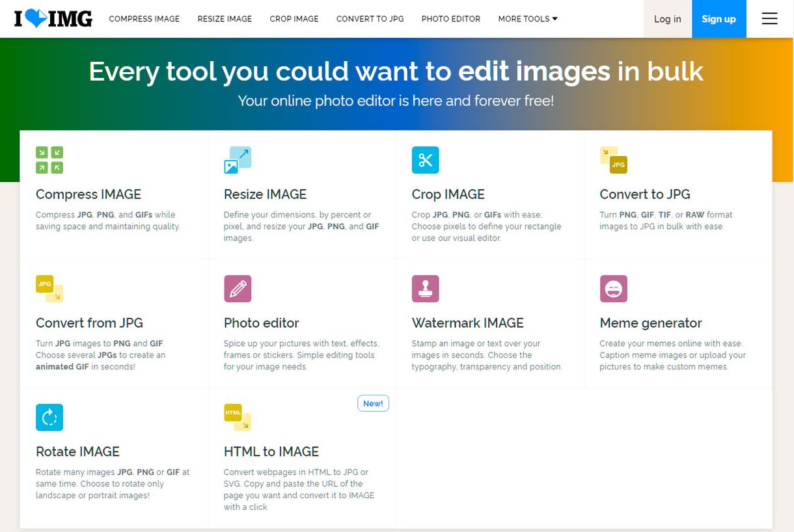Click the Resize IMAGE picture icon
794x532 pixels.
[238, 159]
